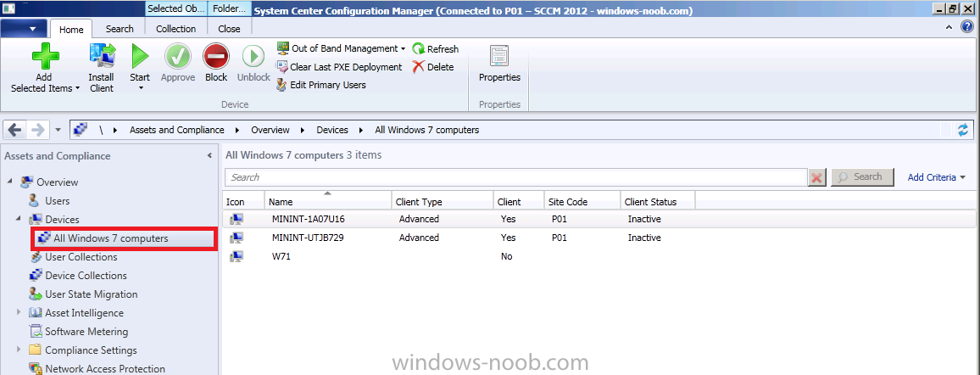This screenshot has width=980, height=375.
Task: Click the Search button
Action: tap(862, 176)
